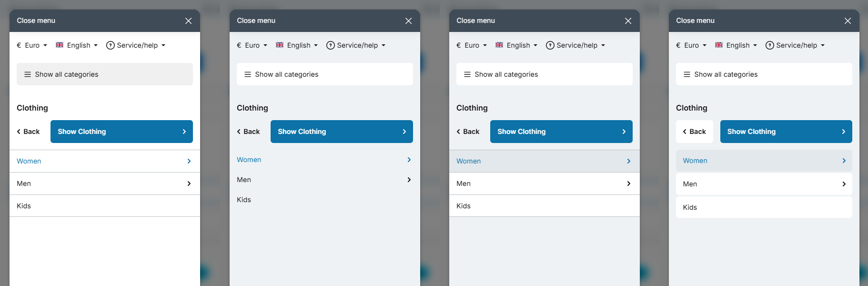
Task: Expand the Service/help dropdown in rightmost panel
Action: pos(795,45)
